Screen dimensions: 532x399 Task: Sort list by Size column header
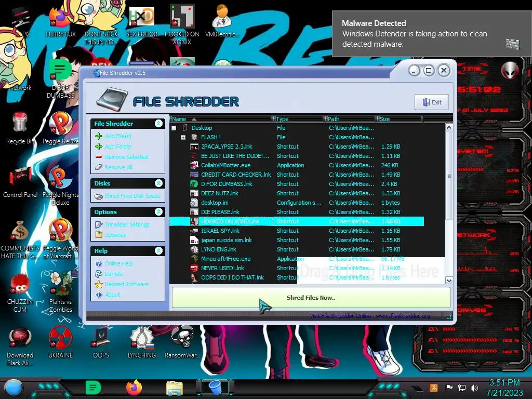(400, 119)
